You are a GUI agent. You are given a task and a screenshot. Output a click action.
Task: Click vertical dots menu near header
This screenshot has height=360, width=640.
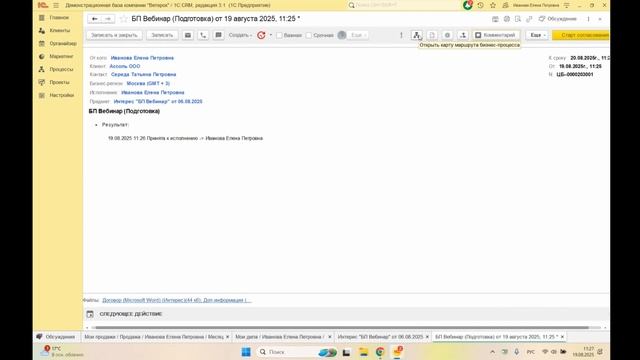[588, 19]
